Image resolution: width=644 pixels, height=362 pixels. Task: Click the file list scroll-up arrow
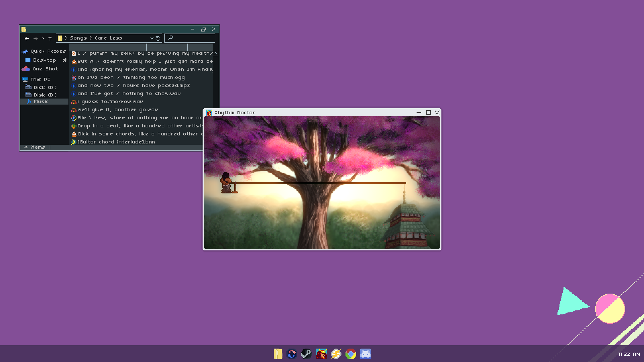point(216,54)
